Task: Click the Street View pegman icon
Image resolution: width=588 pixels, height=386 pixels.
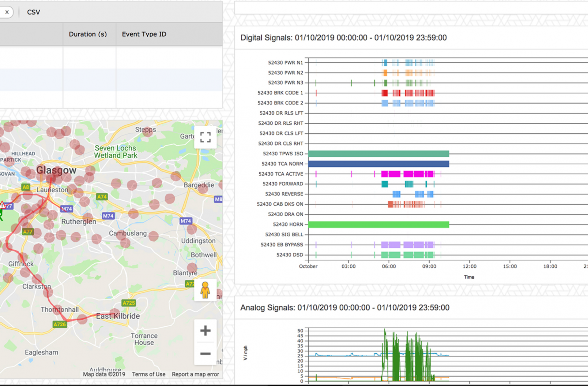Action: (205, 290)
